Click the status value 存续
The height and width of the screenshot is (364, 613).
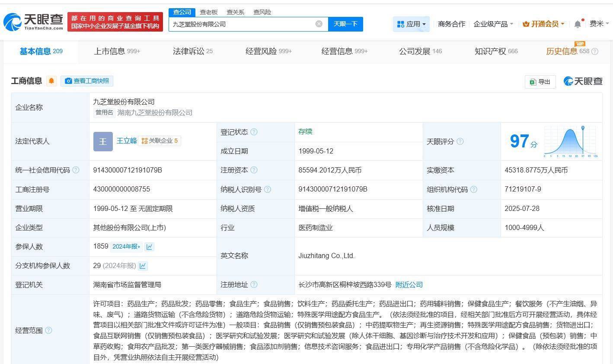[x=305, y=131]
